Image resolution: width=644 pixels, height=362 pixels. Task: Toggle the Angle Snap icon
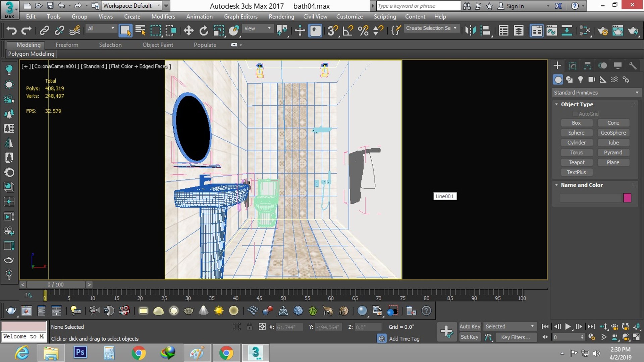tap(348, 31)
